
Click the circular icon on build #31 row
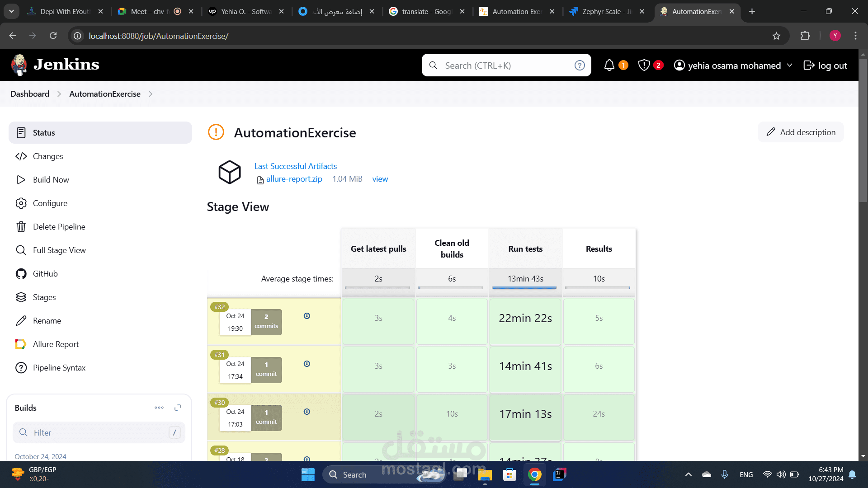click(x=307, y=364)
